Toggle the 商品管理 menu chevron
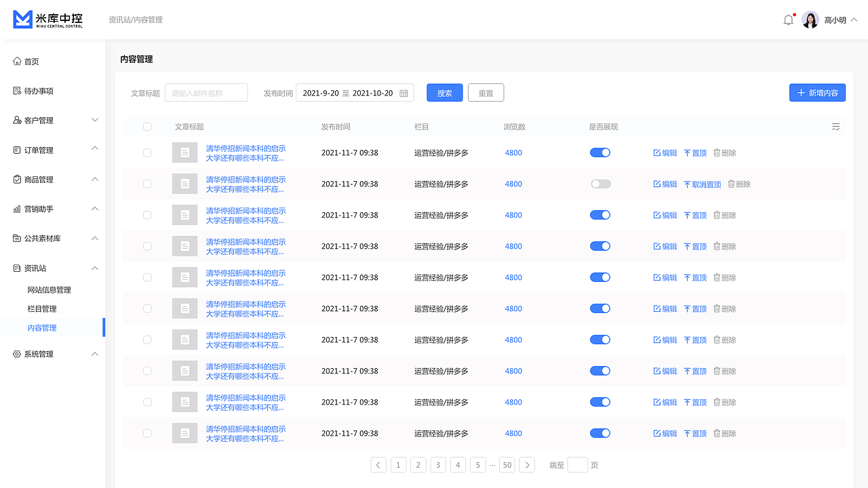 pos(95,179)
